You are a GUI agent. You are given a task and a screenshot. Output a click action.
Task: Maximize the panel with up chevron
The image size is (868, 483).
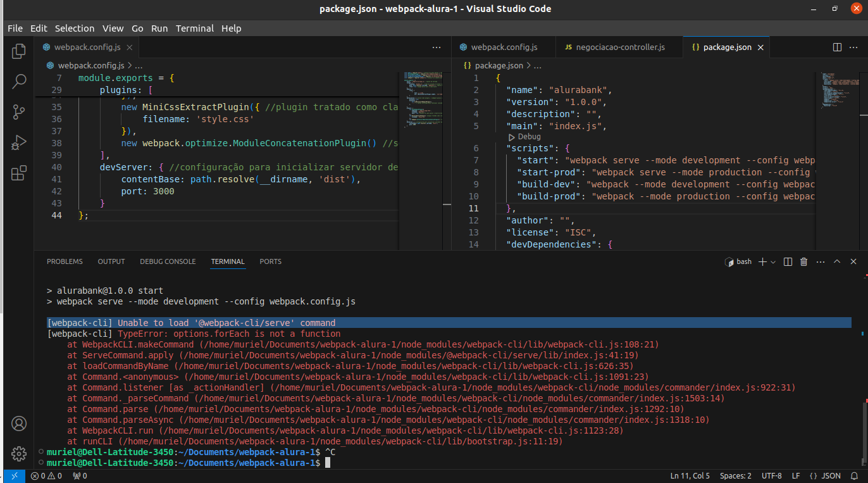[837, 261]
